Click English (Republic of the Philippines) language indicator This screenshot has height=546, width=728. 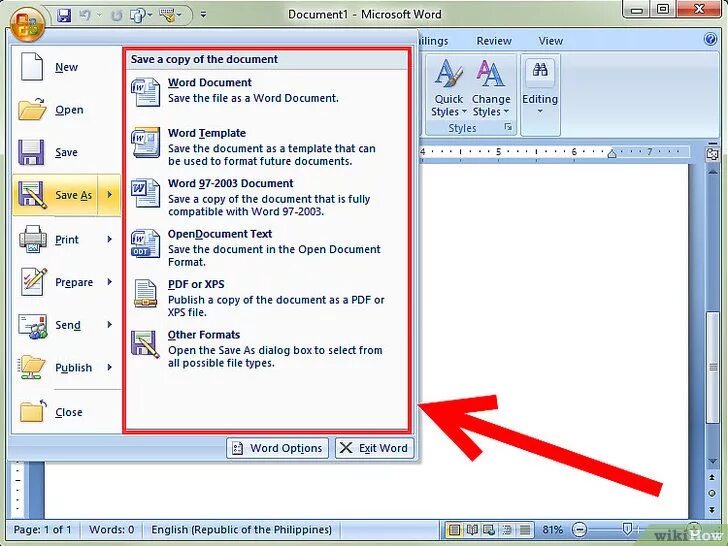[241, 530]
